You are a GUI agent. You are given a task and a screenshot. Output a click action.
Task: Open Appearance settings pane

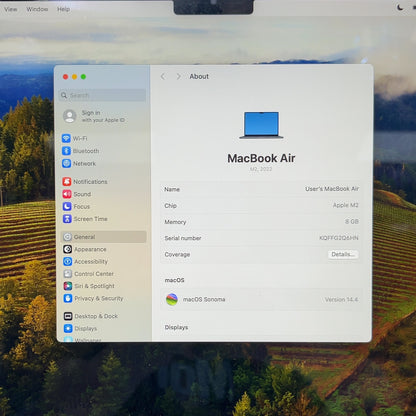(x=85, y=249)
